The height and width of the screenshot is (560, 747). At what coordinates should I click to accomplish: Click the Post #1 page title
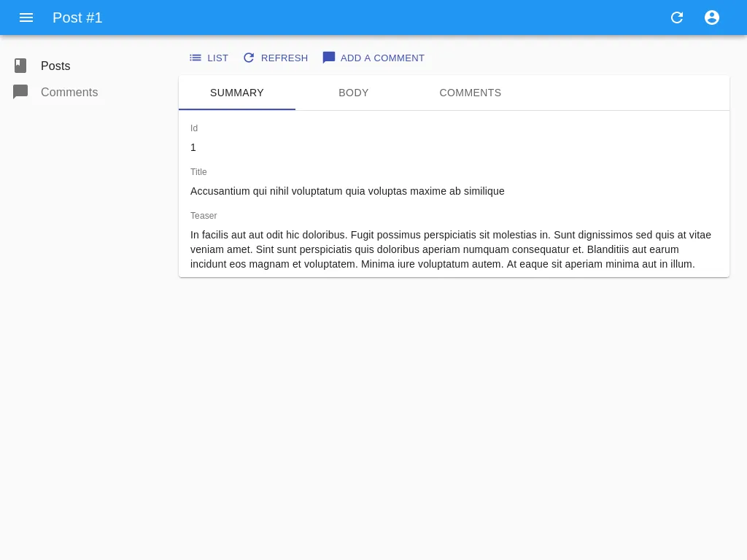click(77, 17)
